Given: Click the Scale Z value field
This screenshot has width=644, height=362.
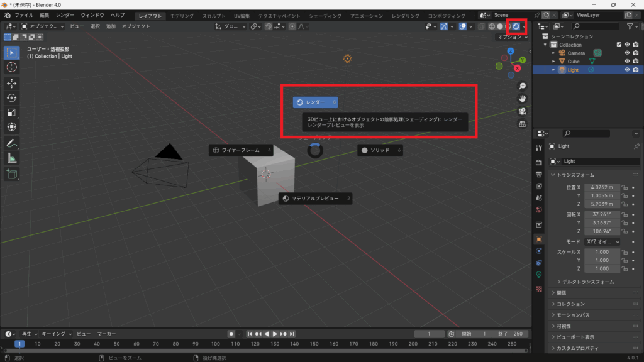Looking at the screenshot, I should click(x=602, y=269).
